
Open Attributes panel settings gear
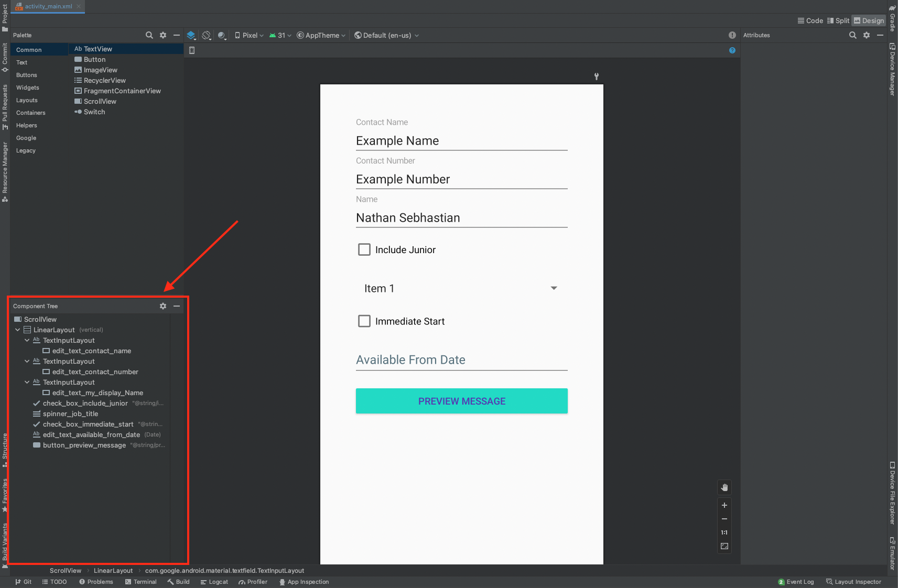[867, 35]
